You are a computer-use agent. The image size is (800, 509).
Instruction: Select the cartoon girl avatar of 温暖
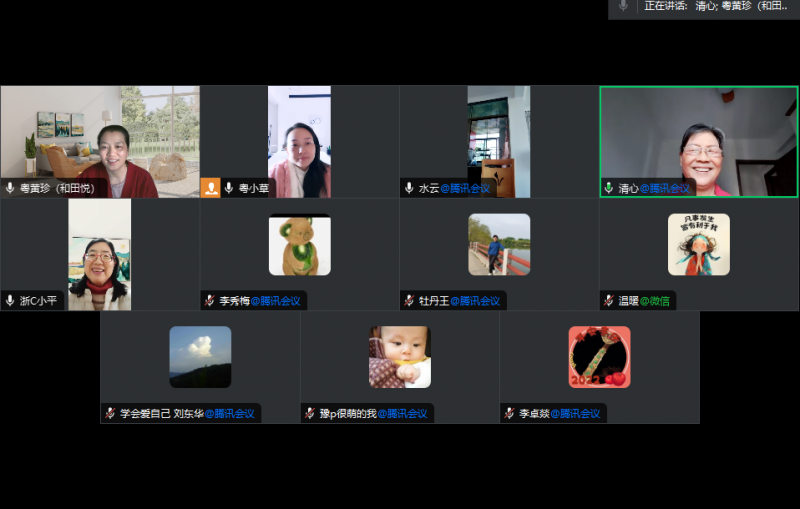698,244
